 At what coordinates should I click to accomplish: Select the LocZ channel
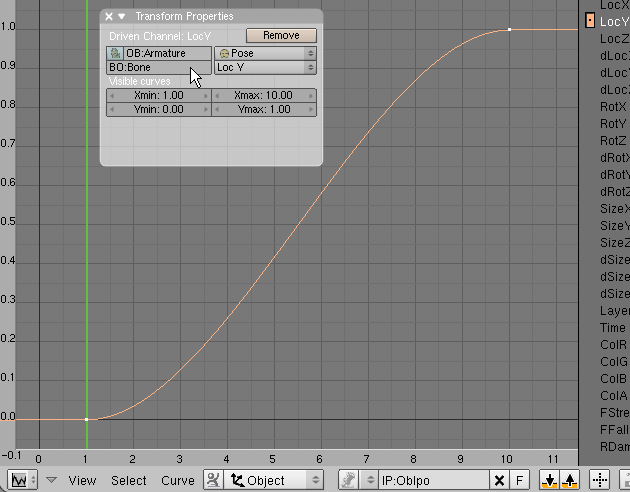tap(614, 39)
